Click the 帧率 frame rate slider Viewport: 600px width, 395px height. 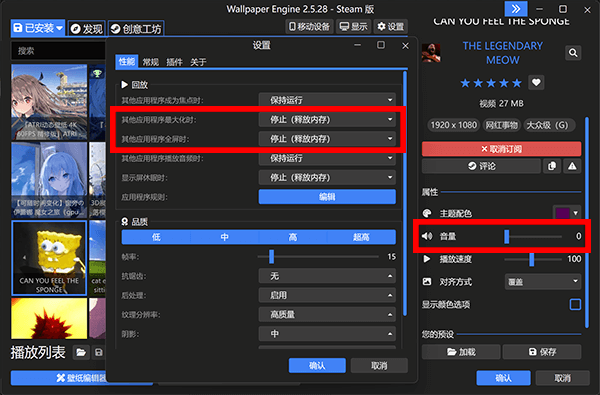(318, 256)
